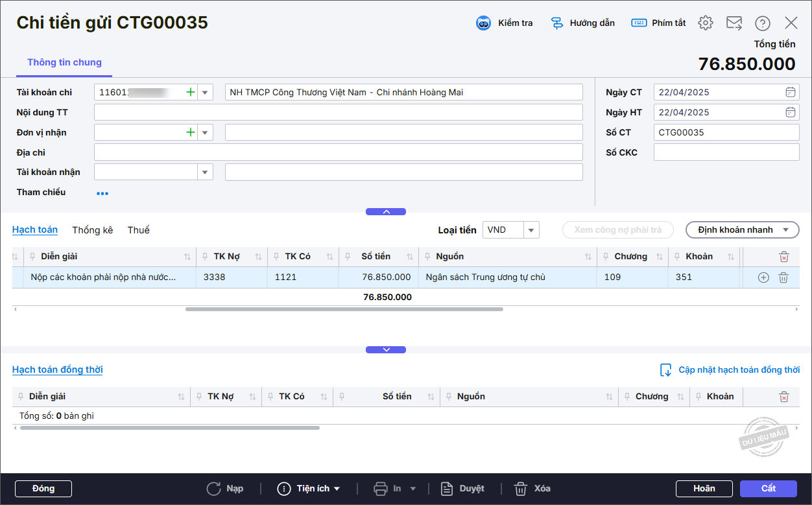Open the help question mark icon
Screen dimensions: 812x505
762,23
